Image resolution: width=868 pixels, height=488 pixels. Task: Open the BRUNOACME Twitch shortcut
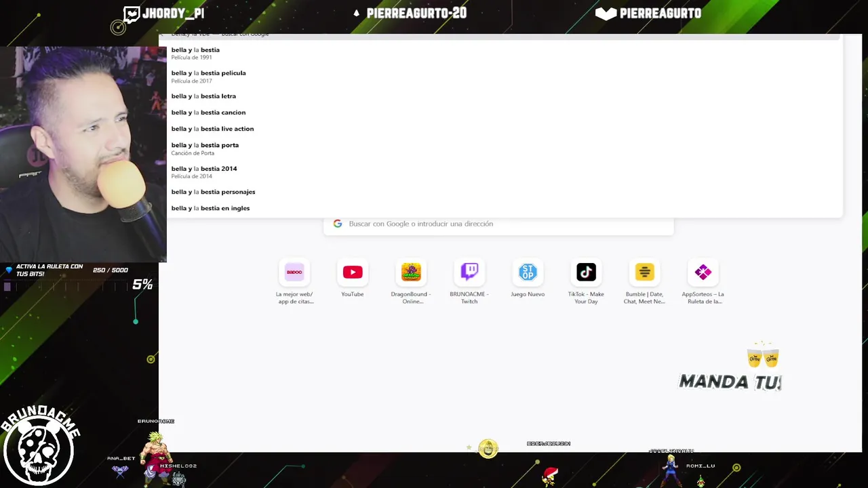click(469, 272)
